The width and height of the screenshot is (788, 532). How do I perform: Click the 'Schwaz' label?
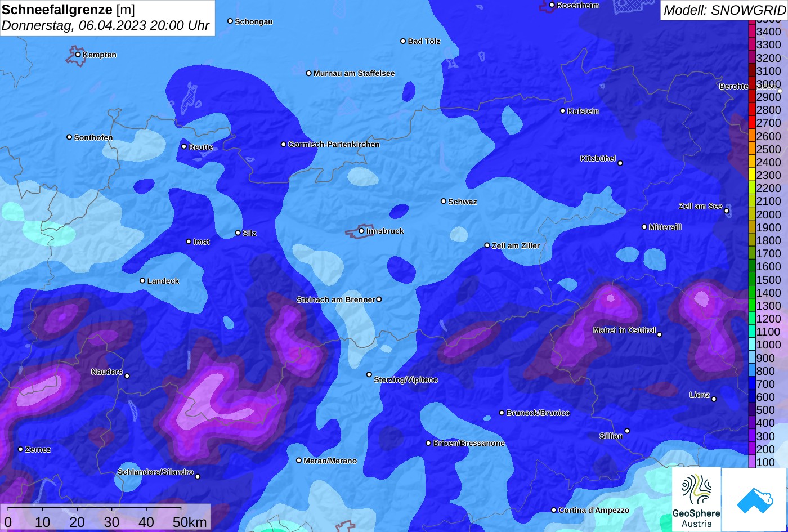click(463, 202)
